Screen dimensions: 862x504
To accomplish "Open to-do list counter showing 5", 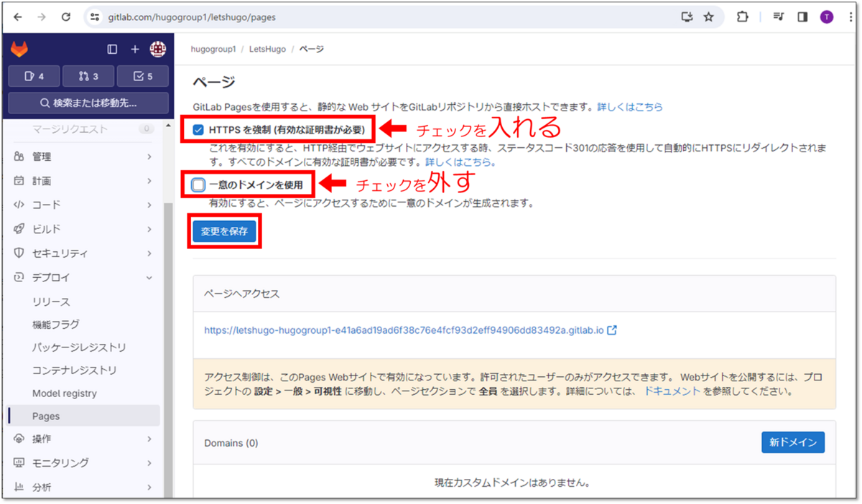I will [x=143, y=76].
